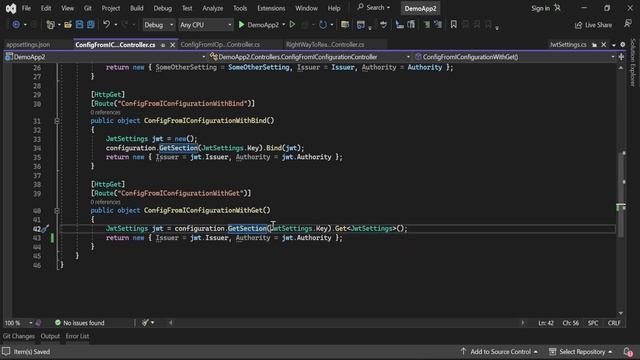Image resolution: width=640 pixels, height=360 pixels.
Task: Switch to the RightWayToRea...Controller.cs tab
Action: [325, 44]
